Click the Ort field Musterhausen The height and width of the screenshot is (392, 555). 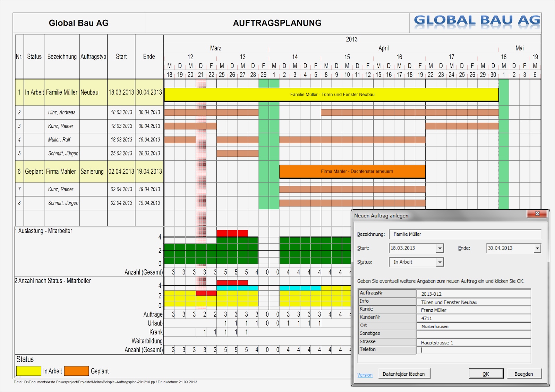pyautogui.click(x=473, y=326)
